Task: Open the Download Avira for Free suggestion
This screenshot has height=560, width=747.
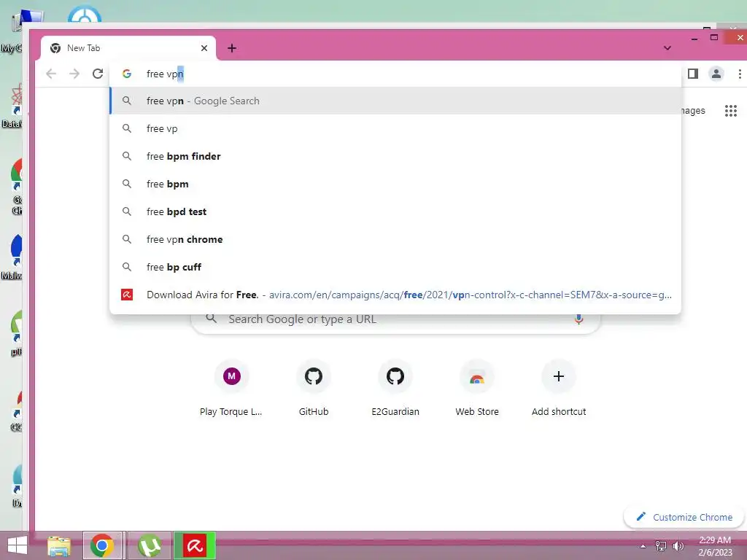Action: 395,295
